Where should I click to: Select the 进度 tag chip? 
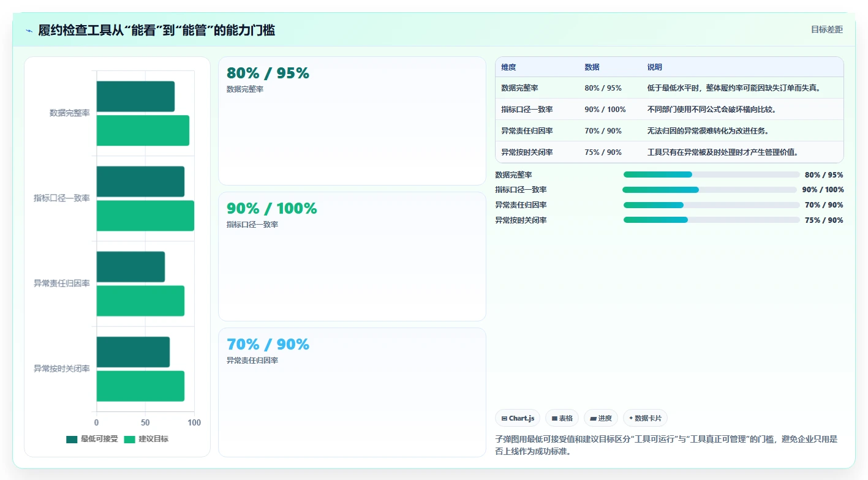click(x=601, y=418)
